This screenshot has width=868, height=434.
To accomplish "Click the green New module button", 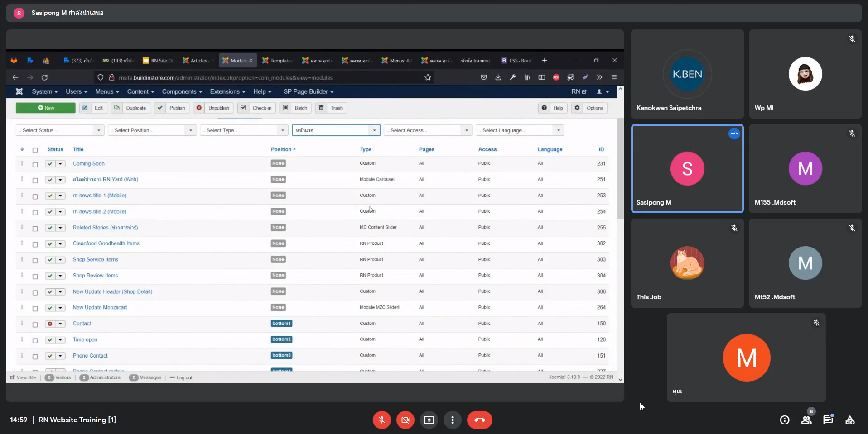I will pos(46,108).
